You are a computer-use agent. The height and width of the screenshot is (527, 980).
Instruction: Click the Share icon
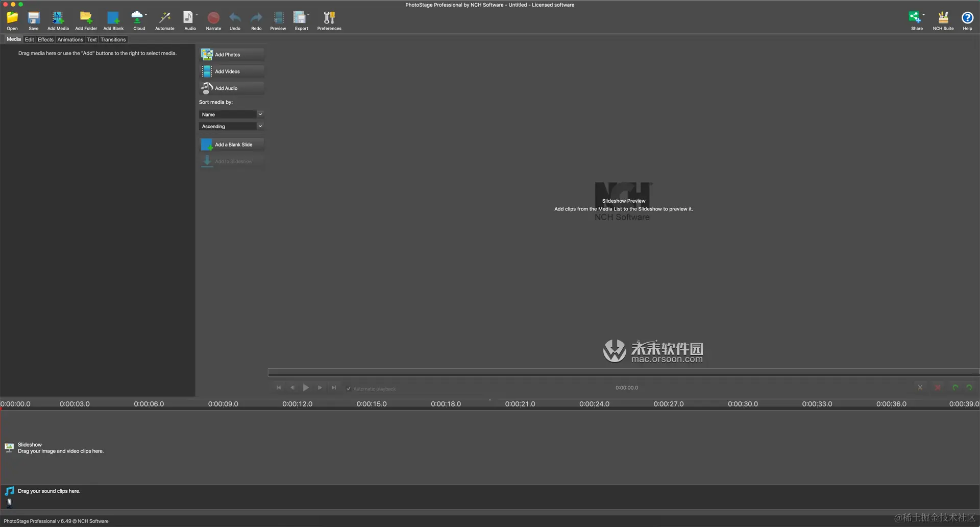coord(915,18)
